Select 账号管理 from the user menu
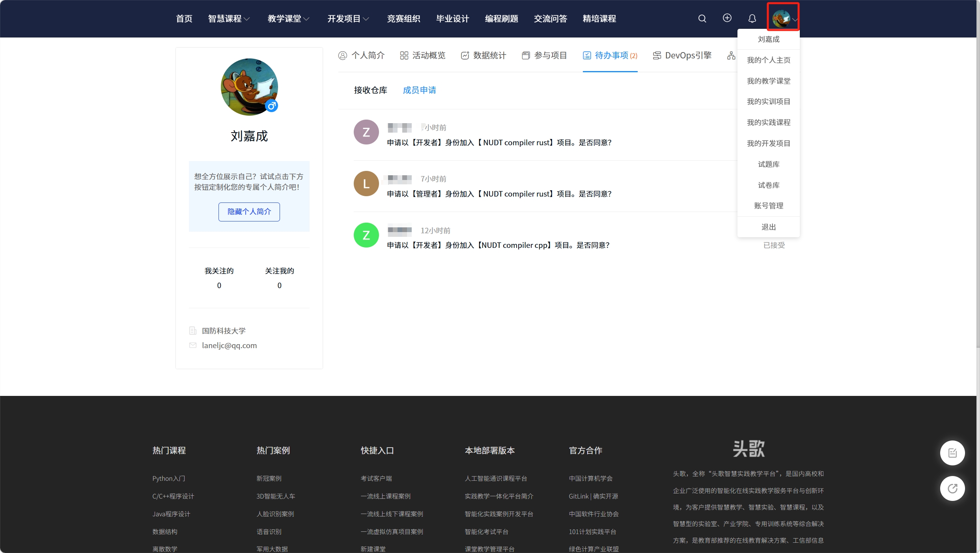Viewport: 980px width, 553px height. point(768,205)
